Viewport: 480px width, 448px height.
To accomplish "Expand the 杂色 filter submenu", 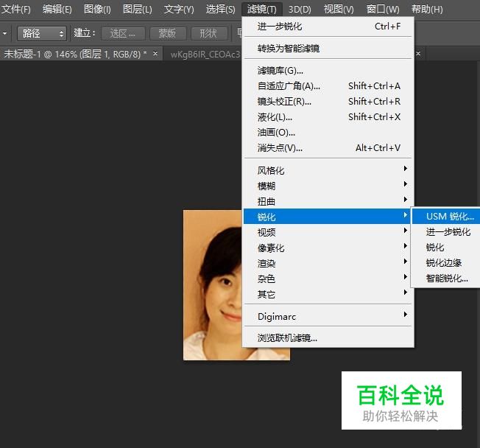I will [x=267, y=279].
